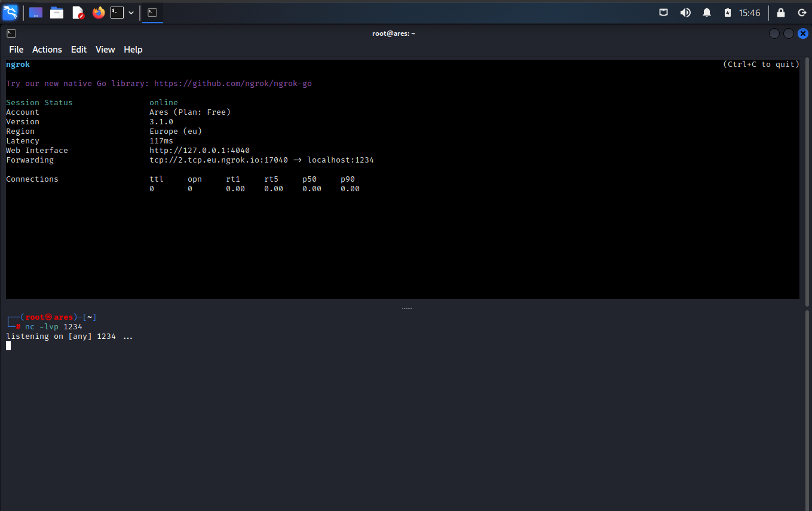Select the active terminal taskbar window button
Image resolution: width=812 pixels, height=511 pixels.
click(x=152, y=13)
